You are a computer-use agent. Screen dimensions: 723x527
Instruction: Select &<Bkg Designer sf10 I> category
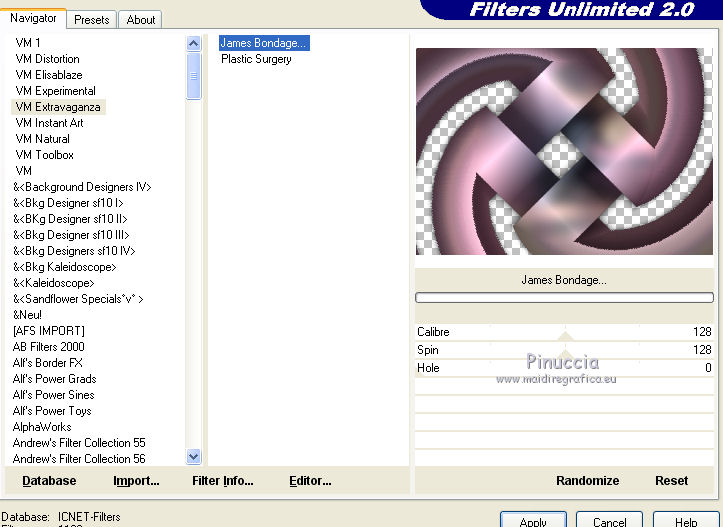point(68,203)
